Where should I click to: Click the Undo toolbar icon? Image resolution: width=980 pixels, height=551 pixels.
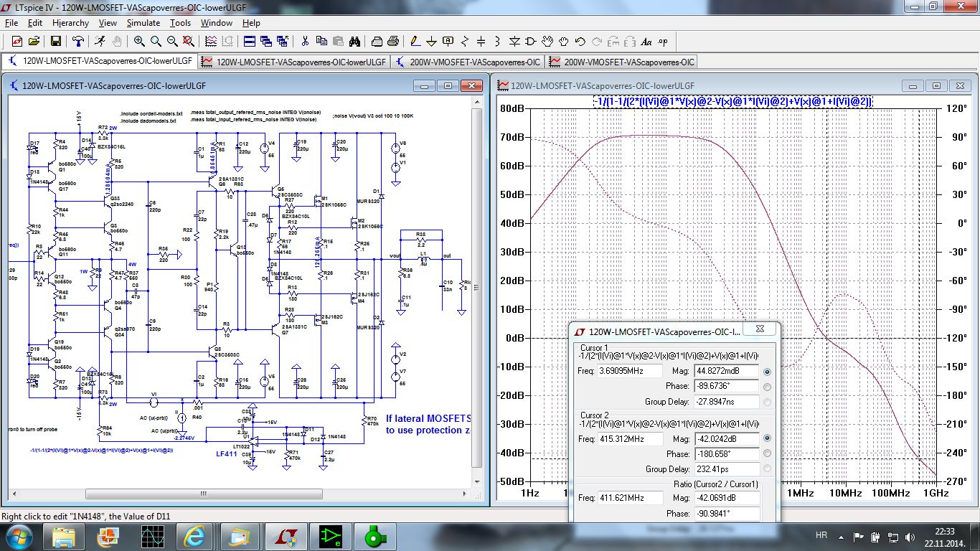point(580,41)
